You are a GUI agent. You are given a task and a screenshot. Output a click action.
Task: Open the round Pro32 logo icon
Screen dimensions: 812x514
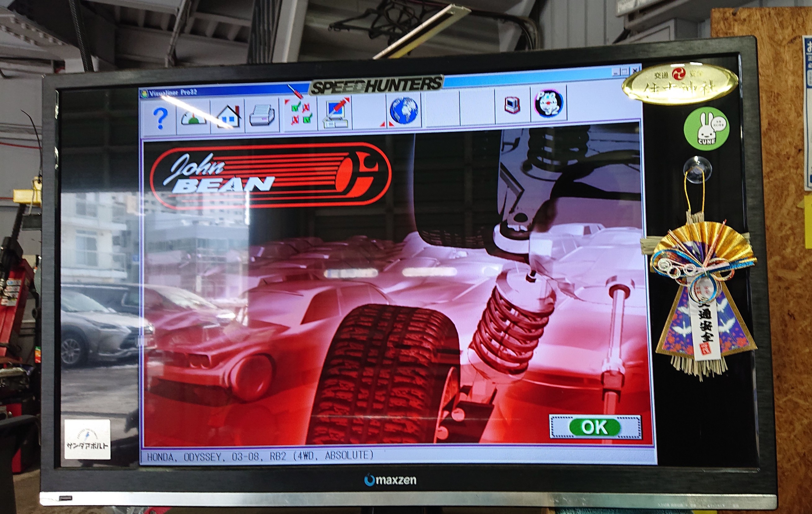pyautogui.click(x=549, y=103)
